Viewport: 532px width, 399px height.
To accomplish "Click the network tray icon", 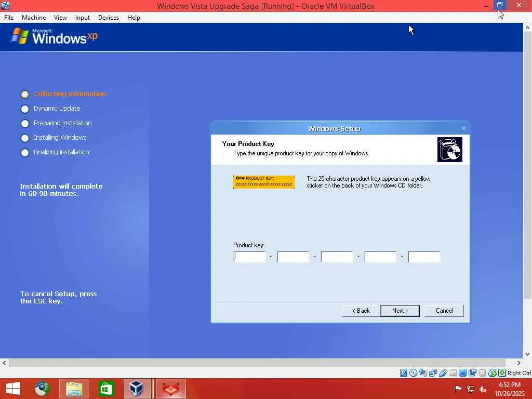I will pyautogui.click(x=471, y=389).
